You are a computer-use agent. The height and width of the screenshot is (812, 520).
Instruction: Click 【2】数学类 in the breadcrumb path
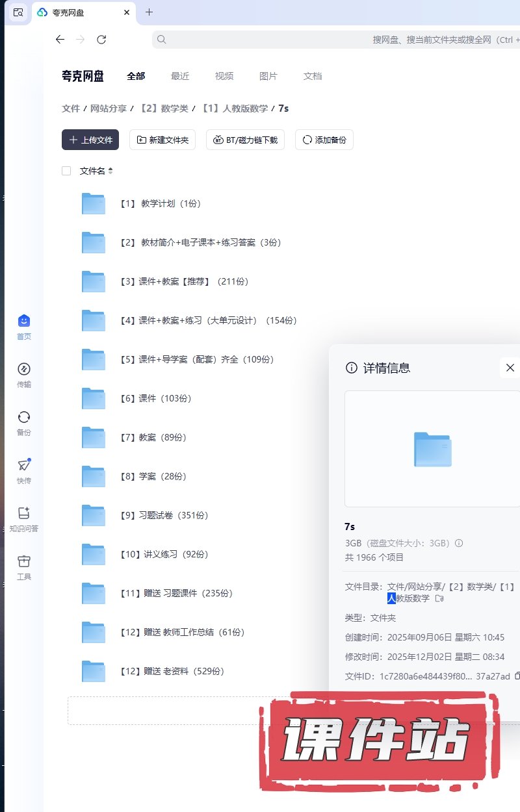(164, 108)
